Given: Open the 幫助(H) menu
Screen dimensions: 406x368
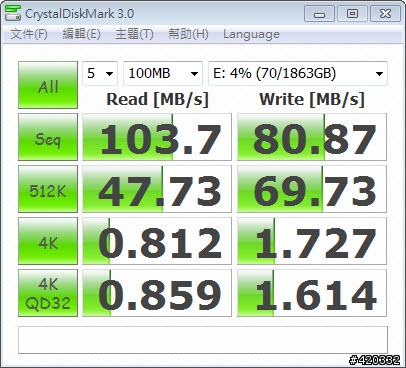Looking at the screenshot, I should pos(188,34).
